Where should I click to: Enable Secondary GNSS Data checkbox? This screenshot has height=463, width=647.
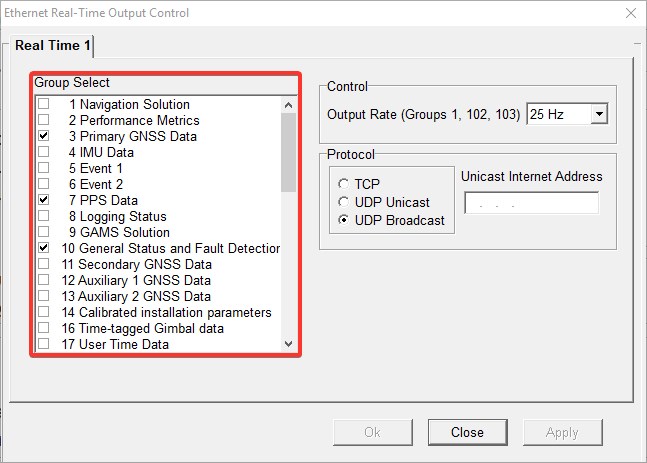pos(43,264)
